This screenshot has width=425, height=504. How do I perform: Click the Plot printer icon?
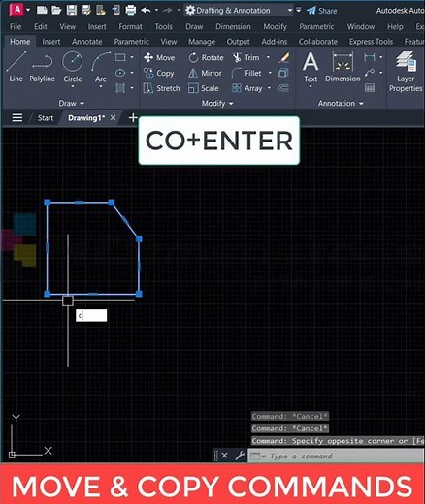click(130, 10)
